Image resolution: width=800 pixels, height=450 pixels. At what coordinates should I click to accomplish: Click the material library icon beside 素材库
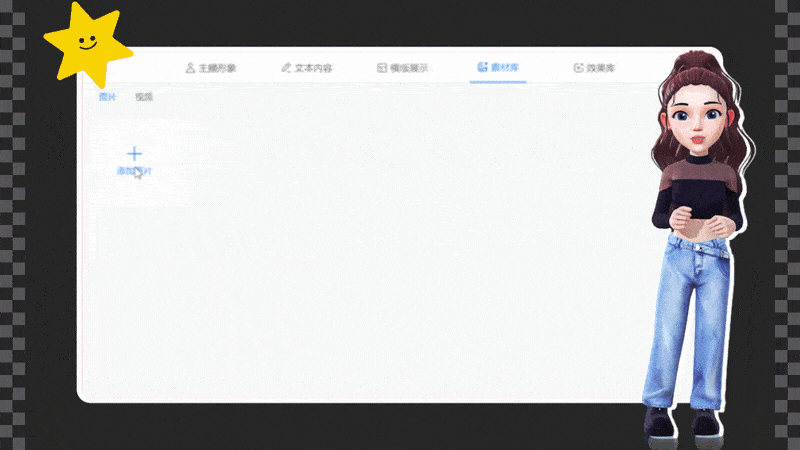click(x=482, y=68)
